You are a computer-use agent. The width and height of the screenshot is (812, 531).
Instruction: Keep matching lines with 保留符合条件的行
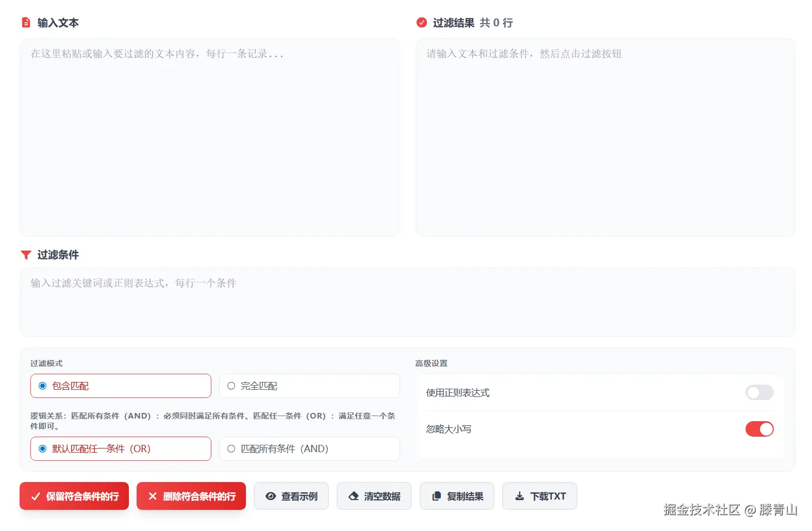pos(74,496)
